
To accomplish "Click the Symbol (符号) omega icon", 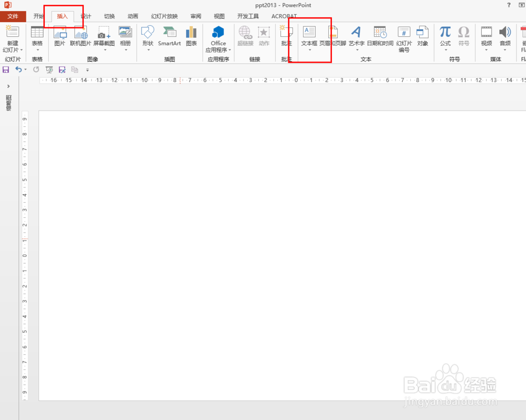I will [x=463, y=32].
